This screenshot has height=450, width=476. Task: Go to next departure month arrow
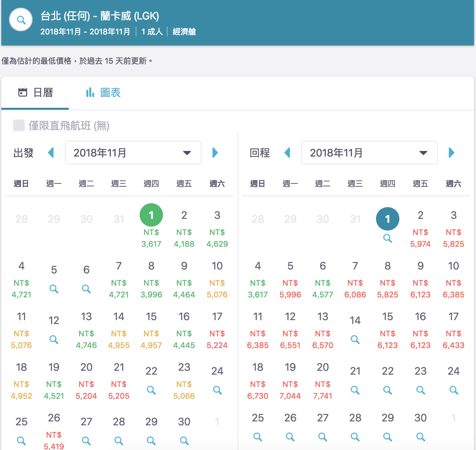[x=215, y=153]
